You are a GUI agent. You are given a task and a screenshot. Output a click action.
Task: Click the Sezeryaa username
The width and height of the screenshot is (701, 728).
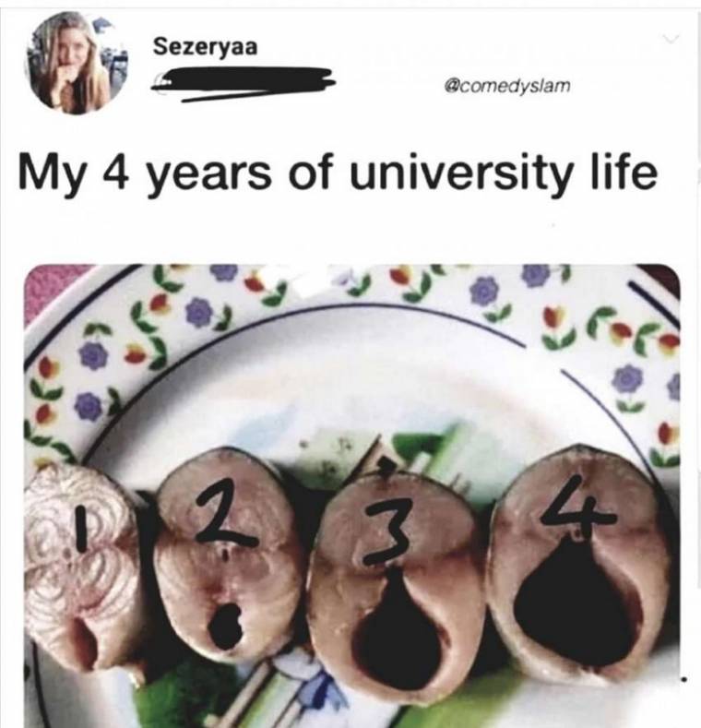click(x=205, y=47)
